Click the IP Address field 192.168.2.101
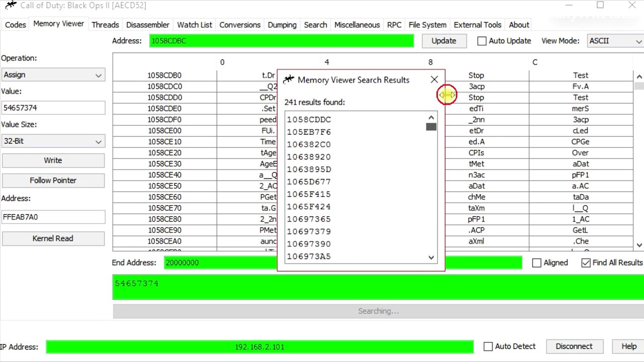Image resolution: width=644 pixels, height=362 pixels. (260, 347)
